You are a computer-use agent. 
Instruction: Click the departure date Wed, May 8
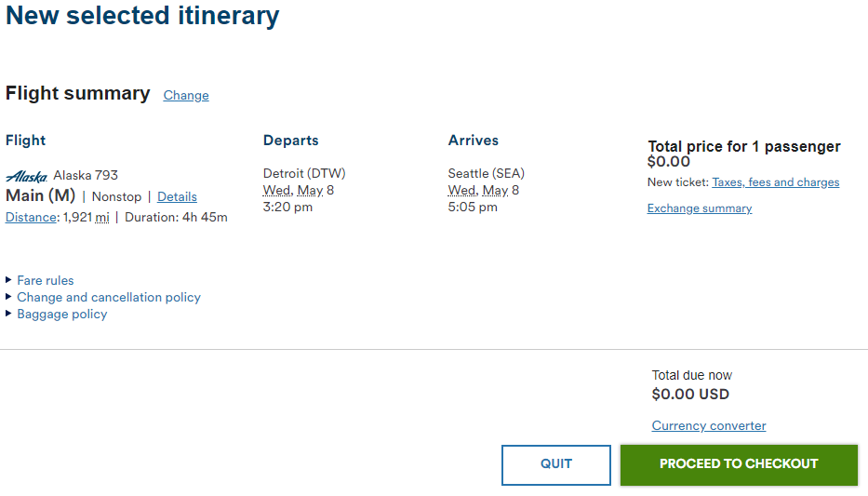(299, 191)
